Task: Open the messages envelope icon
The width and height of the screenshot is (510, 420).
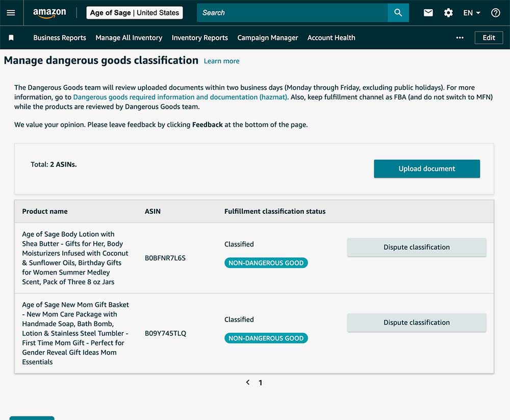Action: tap(428, 13)
